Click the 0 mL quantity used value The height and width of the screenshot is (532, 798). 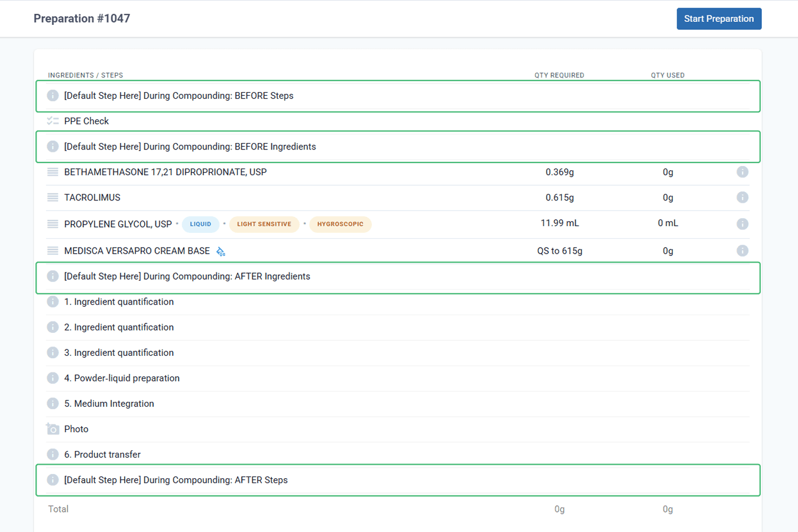tap(668, 223)
